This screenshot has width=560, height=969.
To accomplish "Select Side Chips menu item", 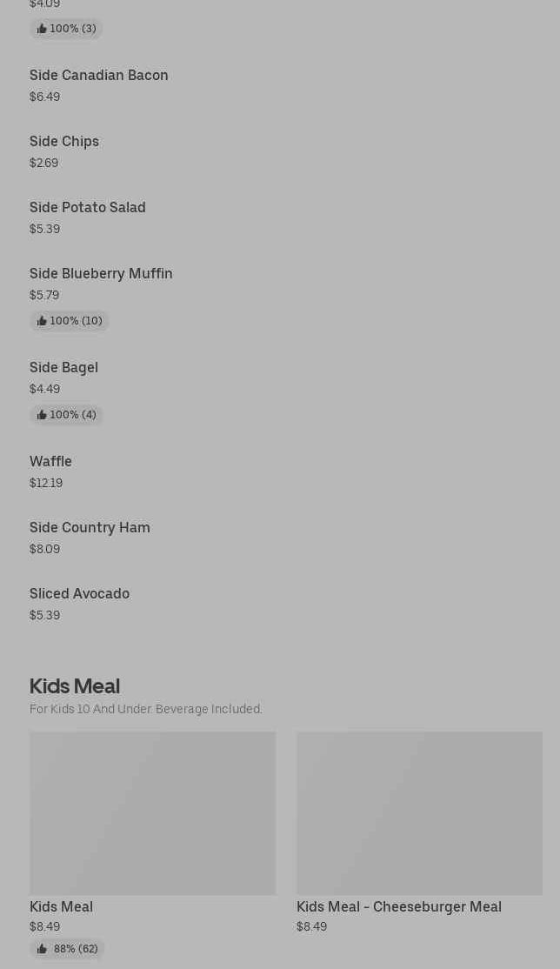I will tap(64, 142).
